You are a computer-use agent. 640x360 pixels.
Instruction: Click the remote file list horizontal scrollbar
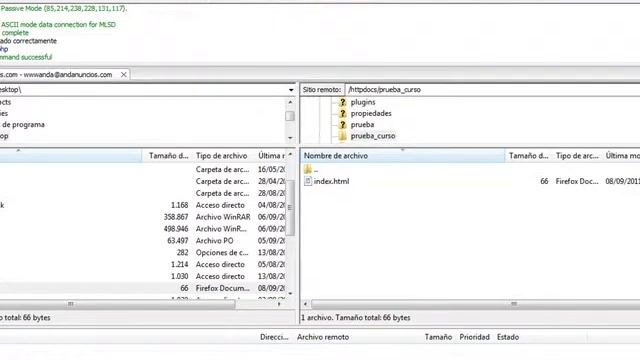point(476,304)
